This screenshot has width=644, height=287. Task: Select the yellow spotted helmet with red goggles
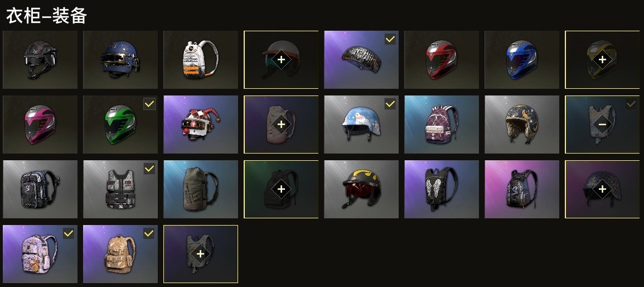click(361, 189)
